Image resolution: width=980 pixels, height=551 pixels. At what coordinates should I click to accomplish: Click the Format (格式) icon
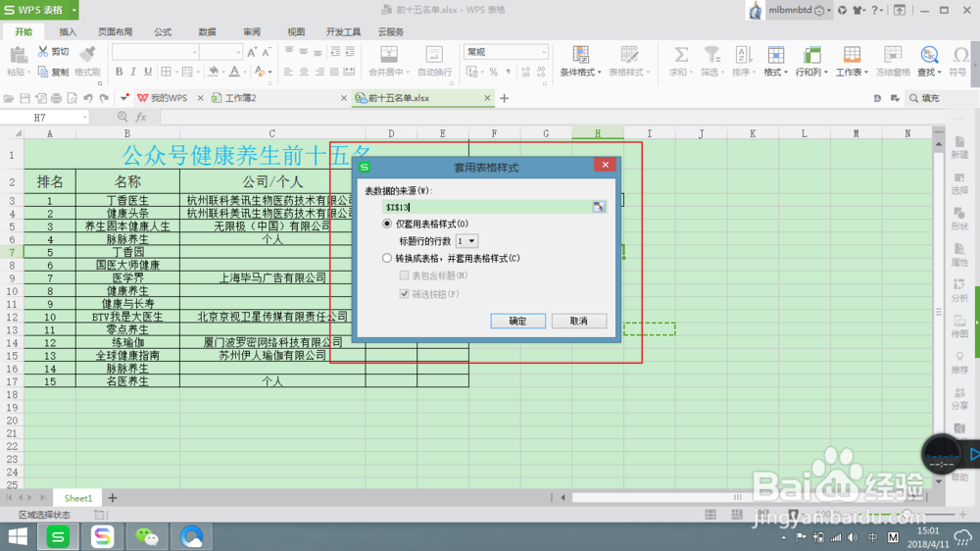coord(775,54)
